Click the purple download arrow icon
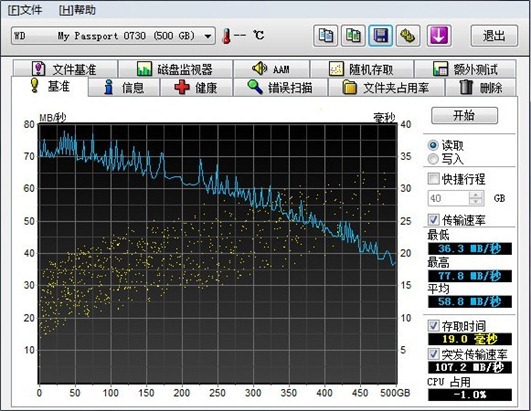The width and height of the screenshot is (531, 411). (439, 36)
